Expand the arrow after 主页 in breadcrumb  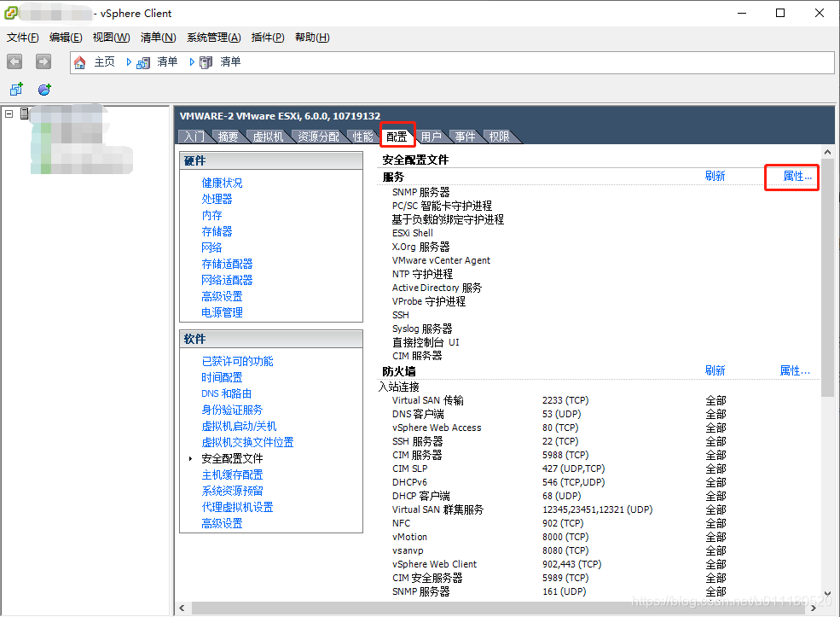[x=129, y=62]
